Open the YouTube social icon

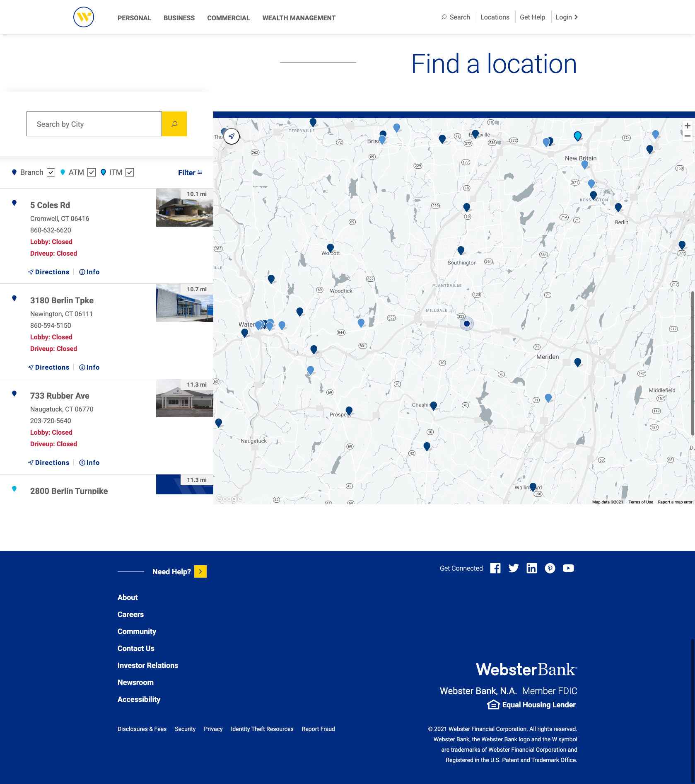[x=568, y=568]
